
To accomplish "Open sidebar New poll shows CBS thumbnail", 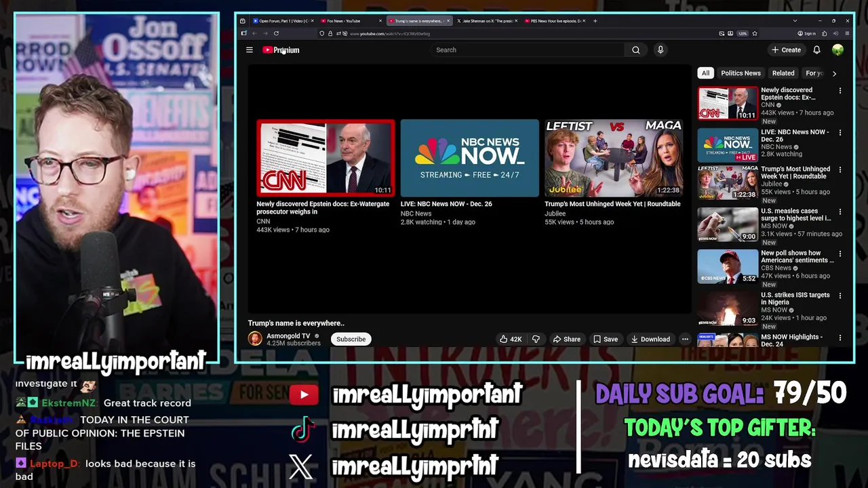I will (x=728, y=266).
